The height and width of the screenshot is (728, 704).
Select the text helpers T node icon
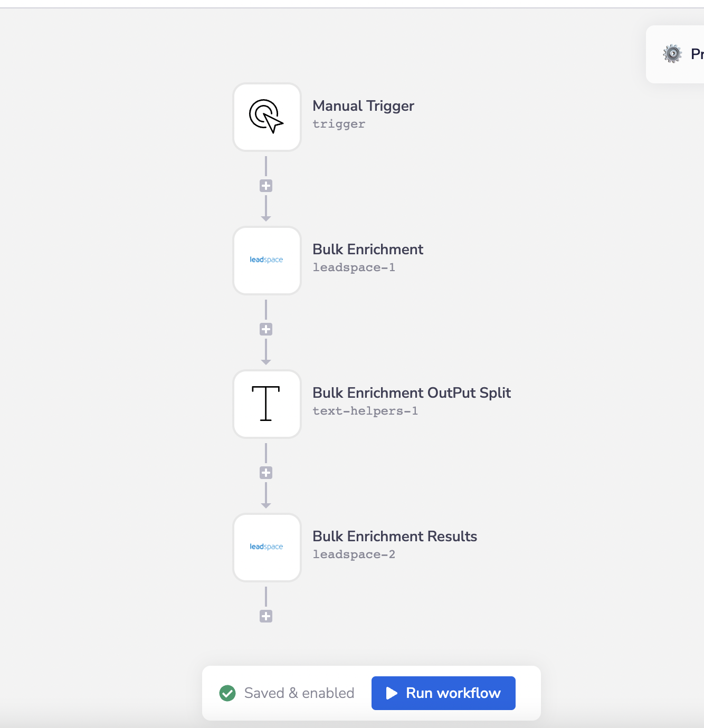[x=267, y=404]
